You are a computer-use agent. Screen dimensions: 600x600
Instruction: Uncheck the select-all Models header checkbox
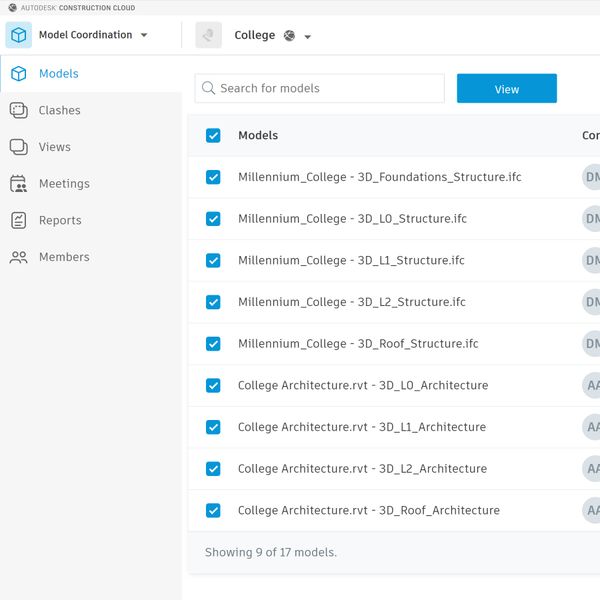coord(213,136)
